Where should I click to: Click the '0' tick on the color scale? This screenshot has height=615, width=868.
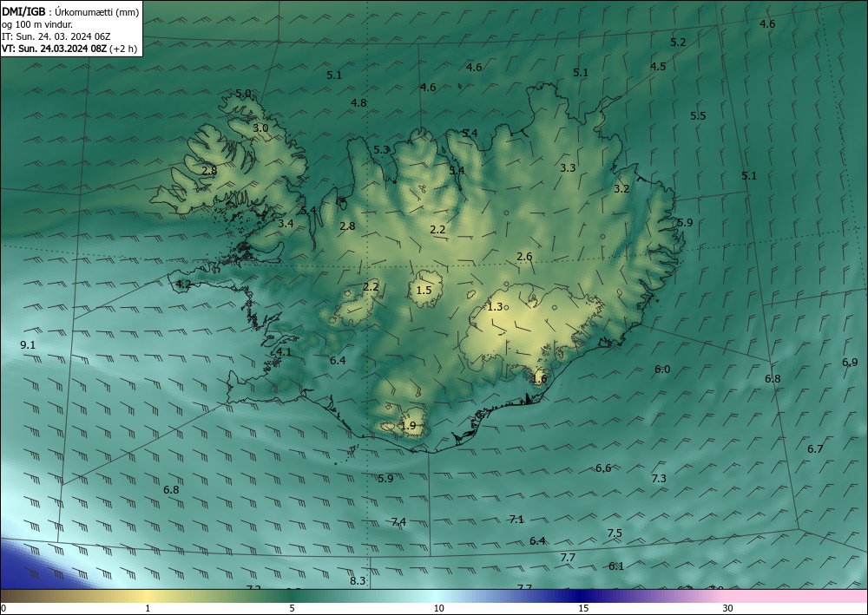[x=3, y=608]
